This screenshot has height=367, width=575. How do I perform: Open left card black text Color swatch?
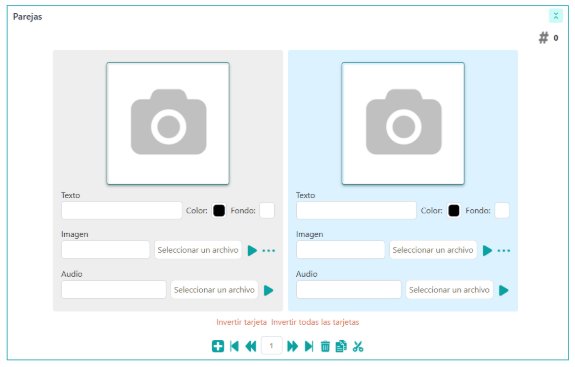coord(219,211)
